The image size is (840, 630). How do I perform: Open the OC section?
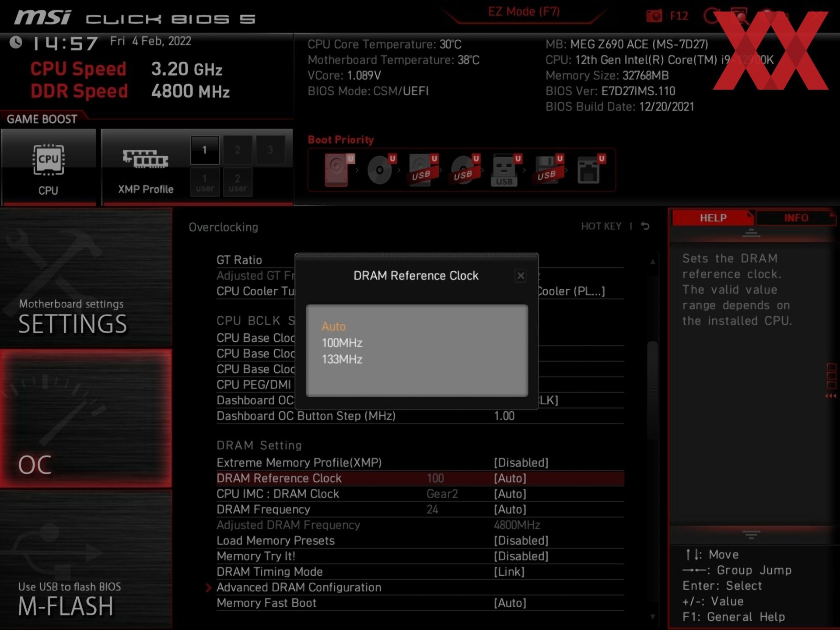click(x=86, y=419)
